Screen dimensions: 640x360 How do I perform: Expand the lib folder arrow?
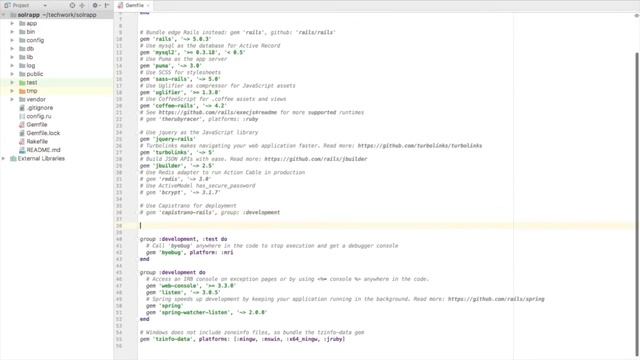[x=12, y=57]
